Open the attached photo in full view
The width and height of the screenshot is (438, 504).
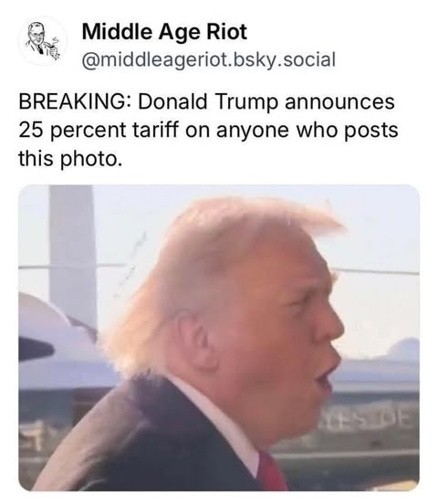pyautogui.click(x=219, y=338)
